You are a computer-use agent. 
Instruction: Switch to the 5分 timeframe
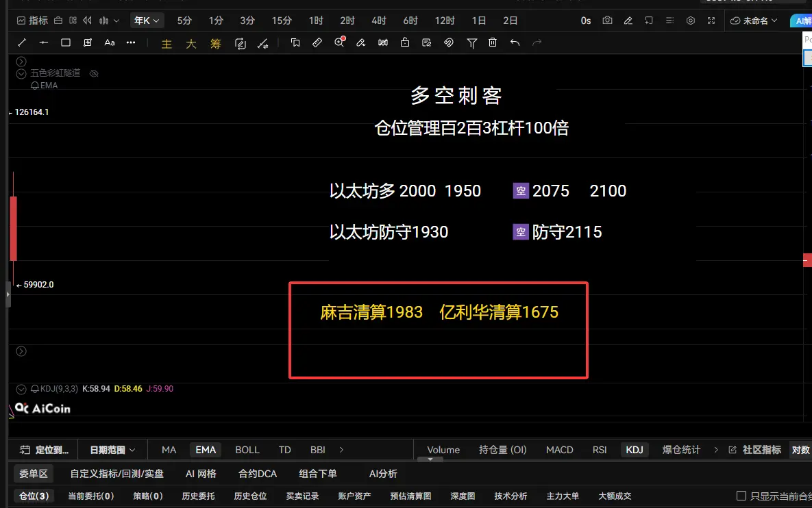(184, 21)
